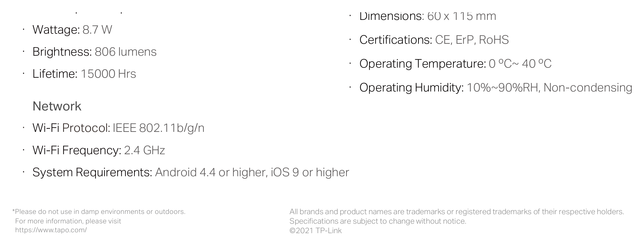Click the bullet beside Wi-Fi Frequency
Viewport: 644px width, 246px height.
[23, 150]
